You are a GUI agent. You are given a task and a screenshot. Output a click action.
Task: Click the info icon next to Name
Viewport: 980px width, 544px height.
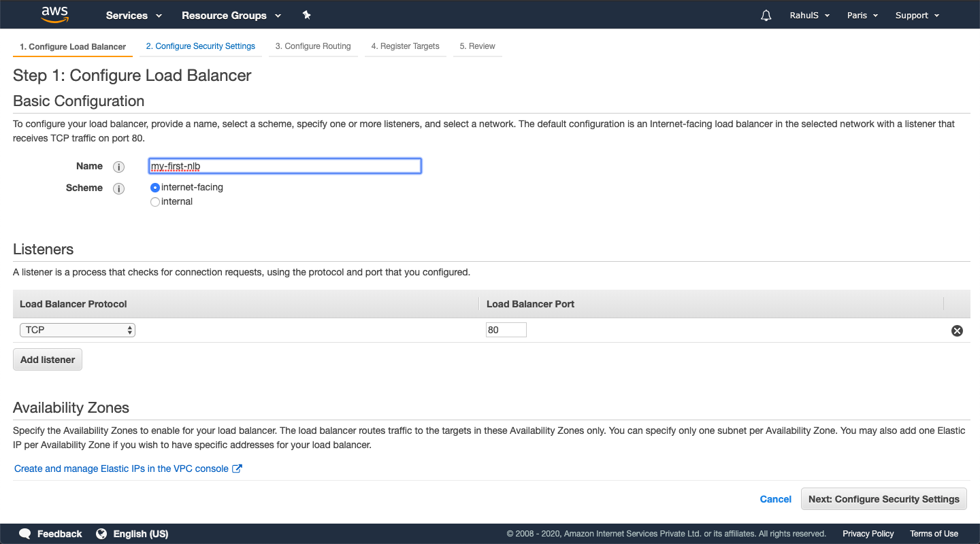point(118,166)
